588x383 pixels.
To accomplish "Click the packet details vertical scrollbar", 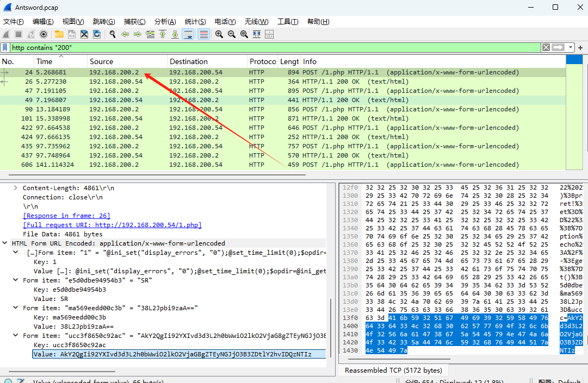I will pyautogui.click(x=330, y=328).
